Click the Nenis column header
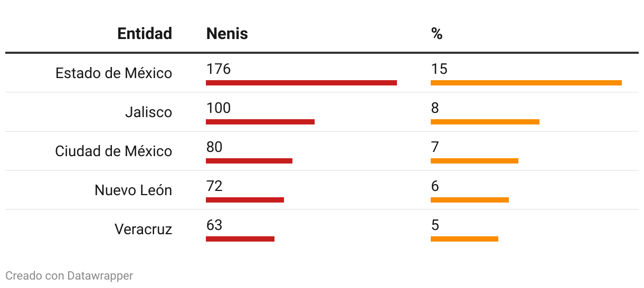This screenshot has height=288, width=644. point(227,34)
